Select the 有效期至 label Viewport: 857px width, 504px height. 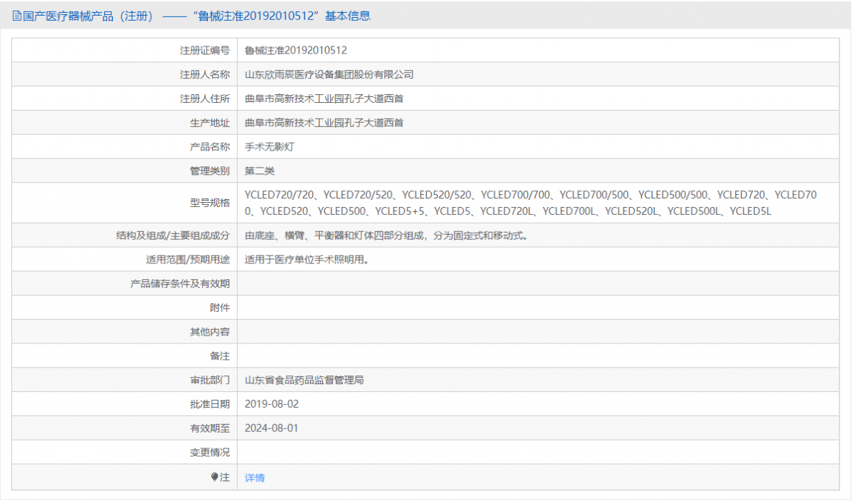[210, 428]
